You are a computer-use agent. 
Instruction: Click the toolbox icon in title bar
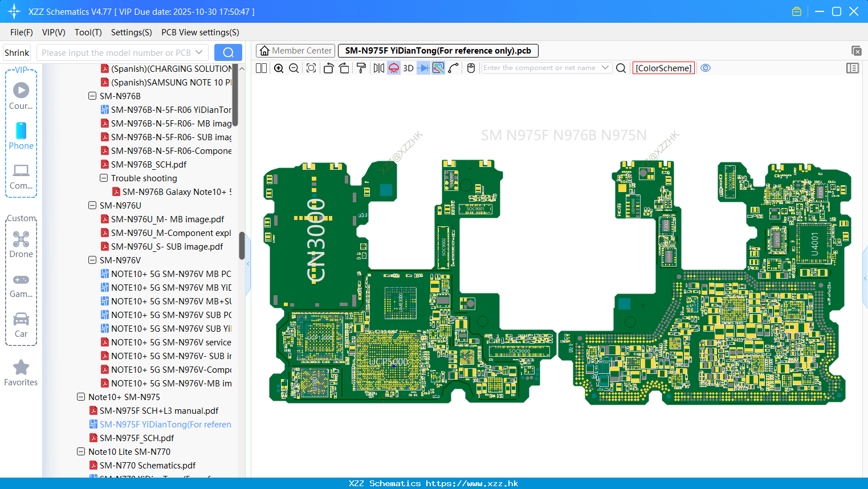click(797, 11)
